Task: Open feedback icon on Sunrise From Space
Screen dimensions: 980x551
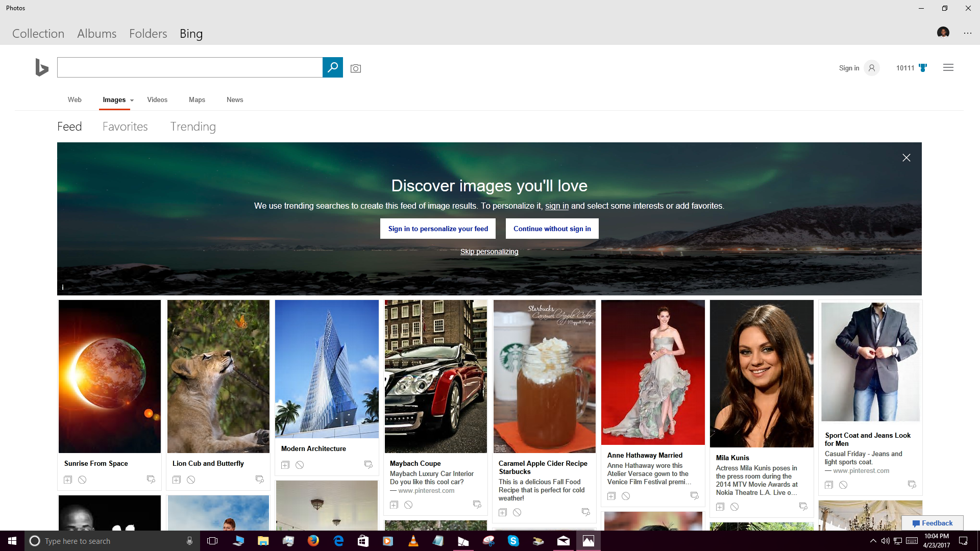Action: (151, 480)
